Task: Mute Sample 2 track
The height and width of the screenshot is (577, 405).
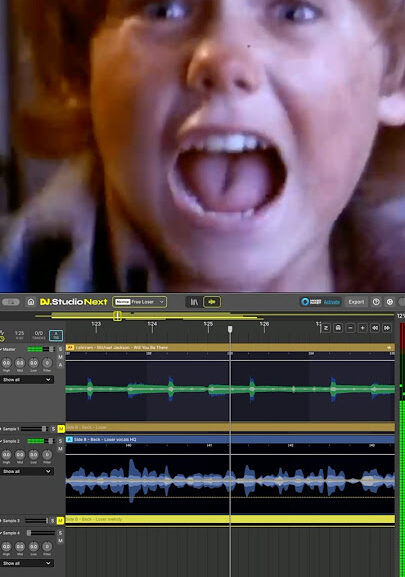Action: (60, 449)
